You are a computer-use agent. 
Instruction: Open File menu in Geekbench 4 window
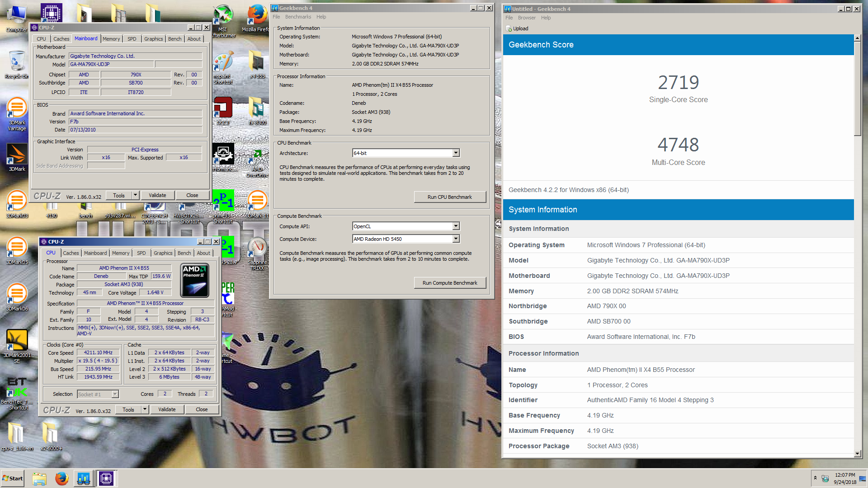coord(276,17)
